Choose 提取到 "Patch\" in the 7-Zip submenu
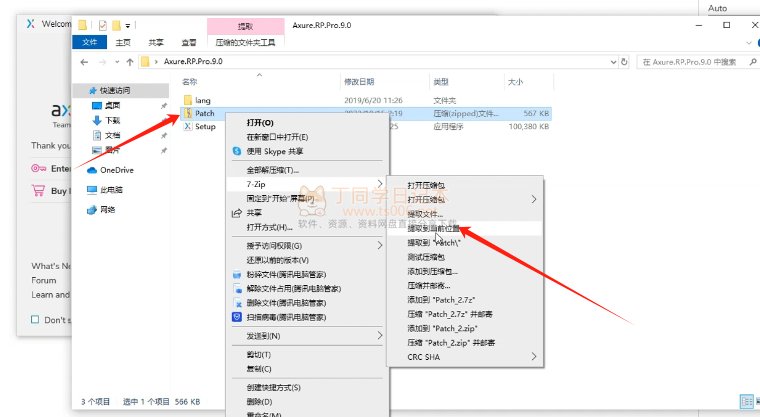The image size is (760, 417). click(x=434, y=242)
